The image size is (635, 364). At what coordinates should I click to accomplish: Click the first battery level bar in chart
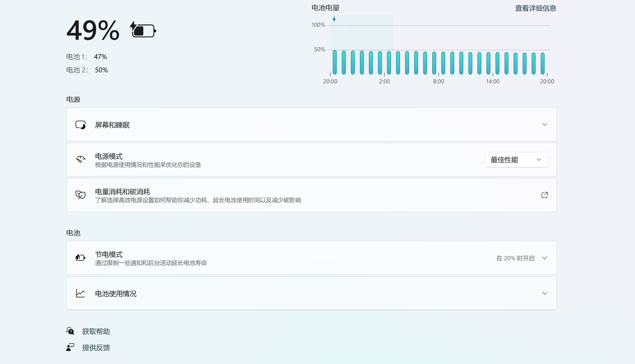point(335,63)
